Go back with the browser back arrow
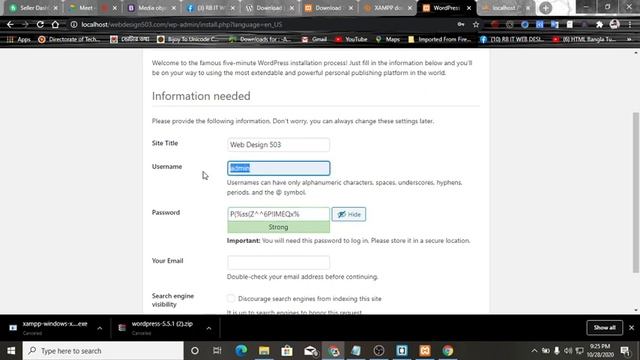 pos(10,24)
